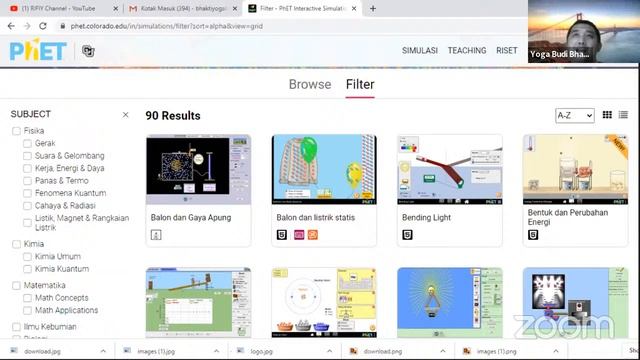This screenshot has height=360, width=640.
Task: Check the Listrik, Magnet & Rangkaian Listrik checkbox
Action: [x=27, y=223]
